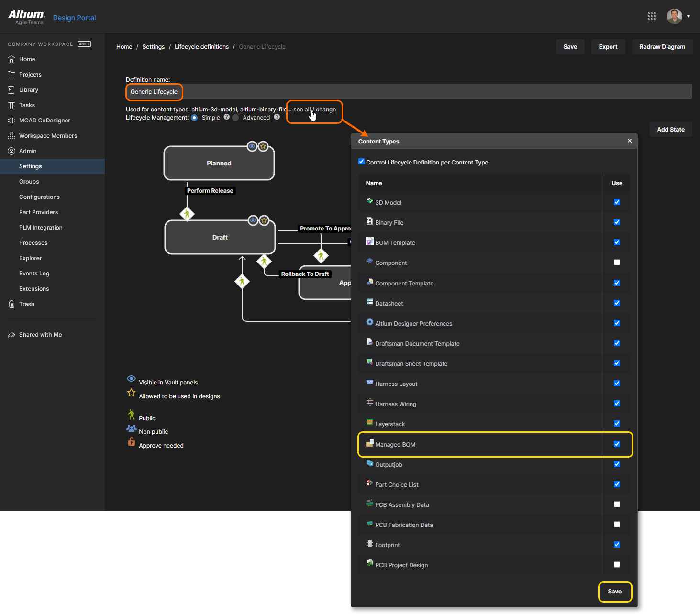Open Events Log in the sidebar
Image resolution: width=700 pixels, height=614 pixels.
coord(34,274)
